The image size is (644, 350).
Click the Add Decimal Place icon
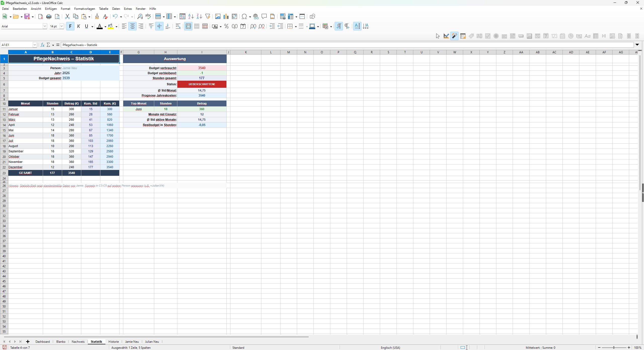point(253,26)
